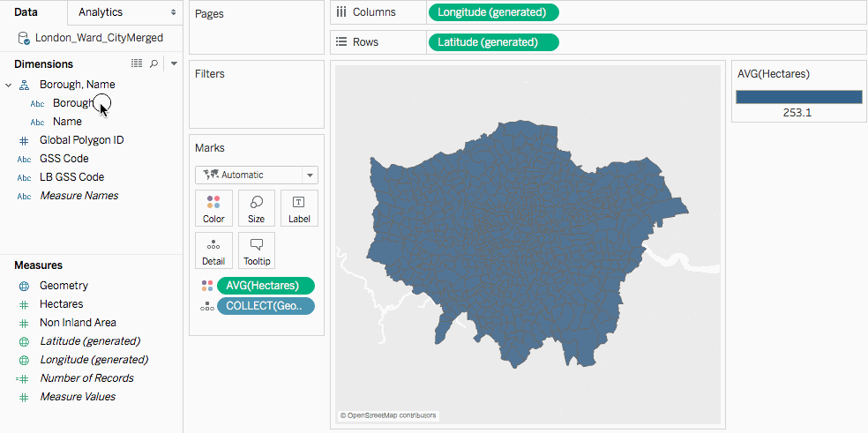Open the Tooltip marks card button
The image size is (868, 433).
coord(257,250)
